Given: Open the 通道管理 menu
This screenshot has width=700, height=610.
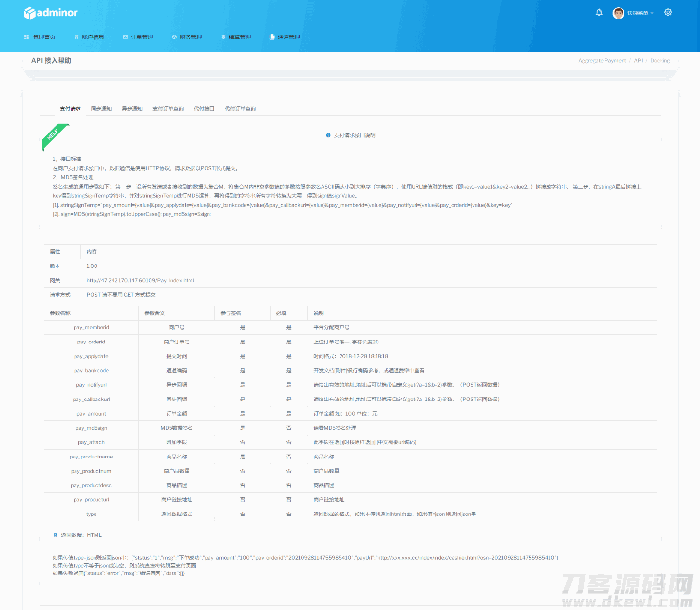Looking at the screenshot, I should tap(285, 37).
